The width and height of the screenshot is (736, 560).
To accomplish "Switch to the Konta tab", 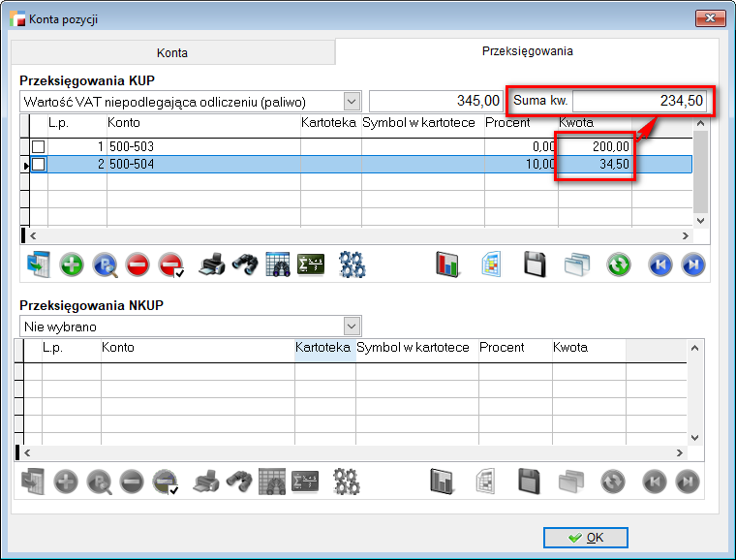I will [171, 52].
